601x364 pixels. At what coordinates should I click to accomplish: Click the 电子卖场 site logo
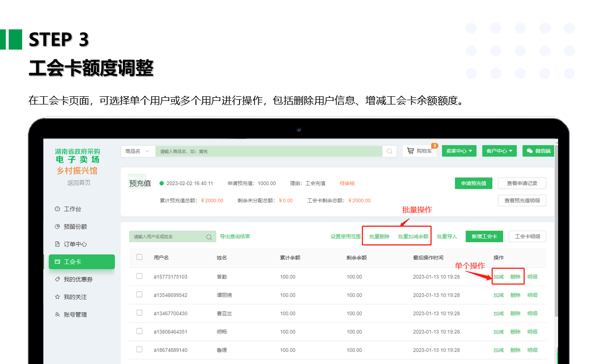(x=78, y=159)
